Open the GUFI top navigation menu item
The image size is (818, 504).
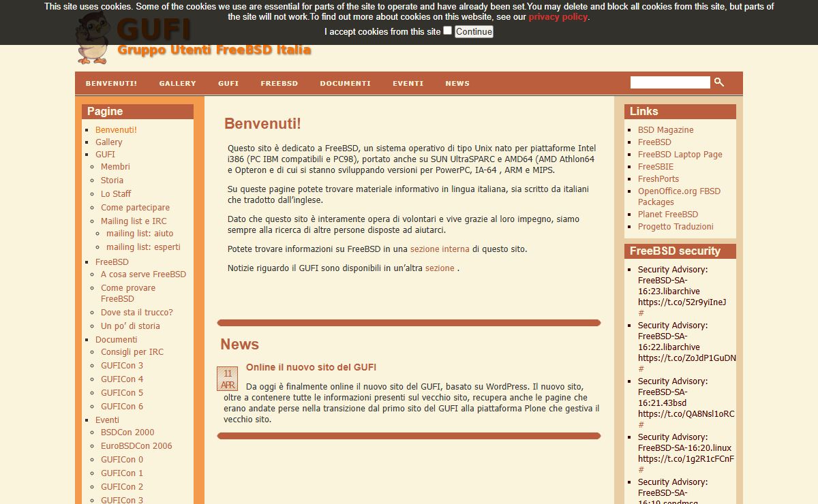tap(228, 83)
